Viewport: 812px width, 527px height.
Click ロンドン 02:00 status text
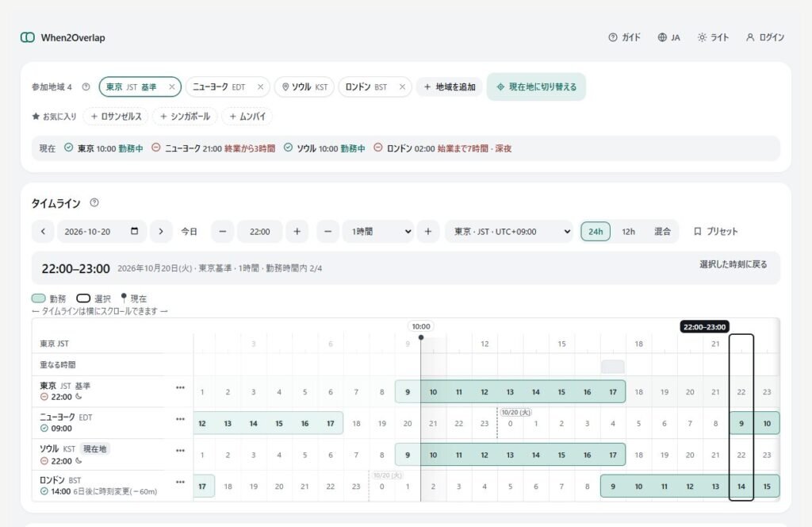coord(442,148)
